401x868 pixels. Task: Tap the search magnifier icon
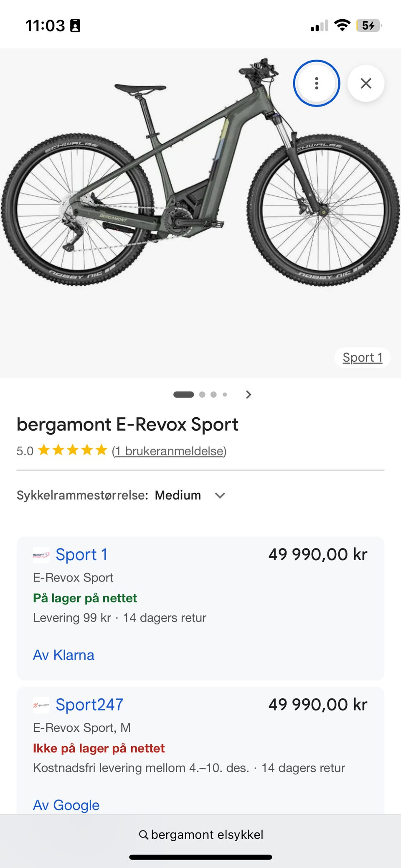click(x=143, y=835)
